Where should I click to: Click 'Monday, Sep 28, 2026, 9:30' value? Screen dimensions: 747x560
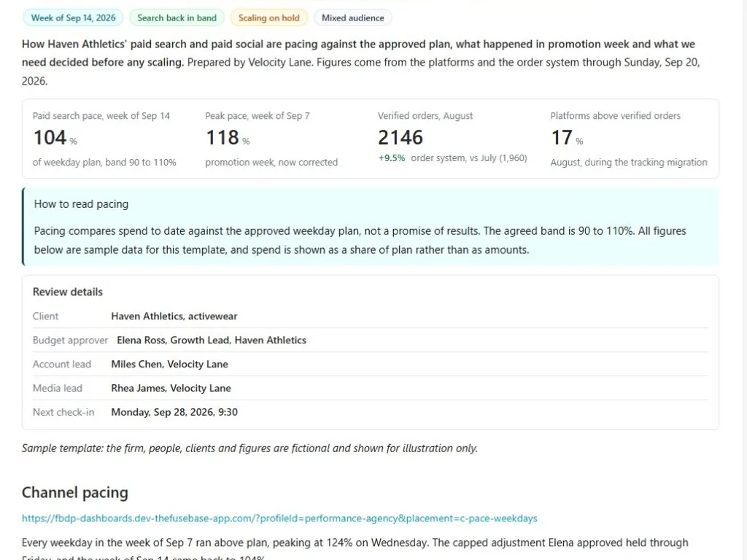coord(174,412)
